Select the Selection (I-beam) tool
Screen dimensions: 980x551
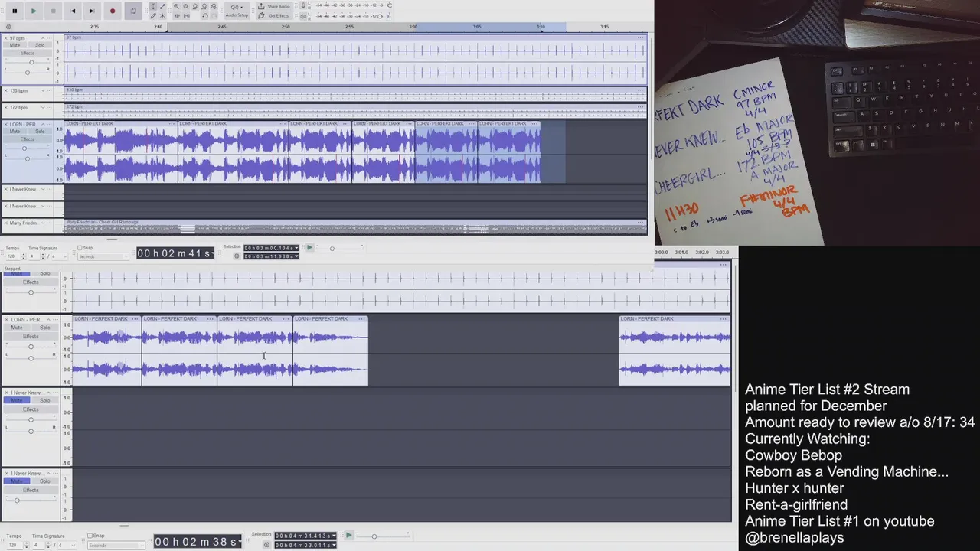coord(153,6)
